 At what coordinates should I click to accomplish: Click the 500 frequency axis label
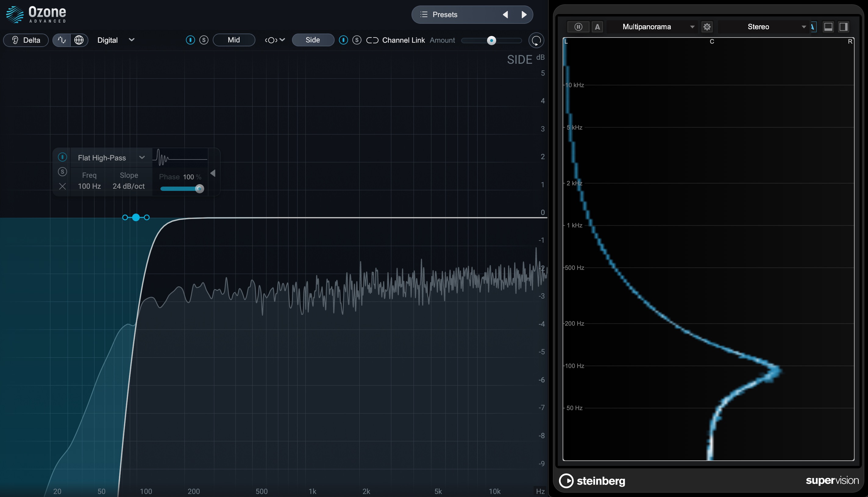262,491
